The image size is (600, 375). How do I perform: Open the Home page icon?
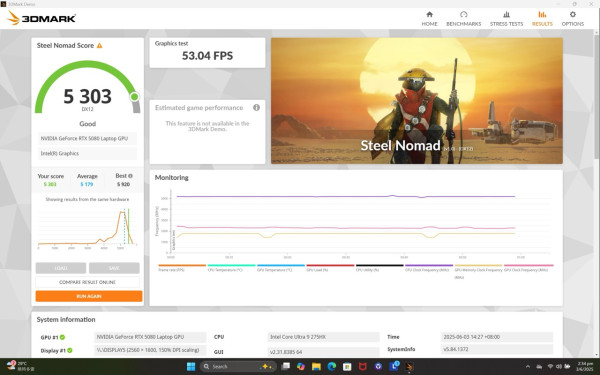point(429,15)
